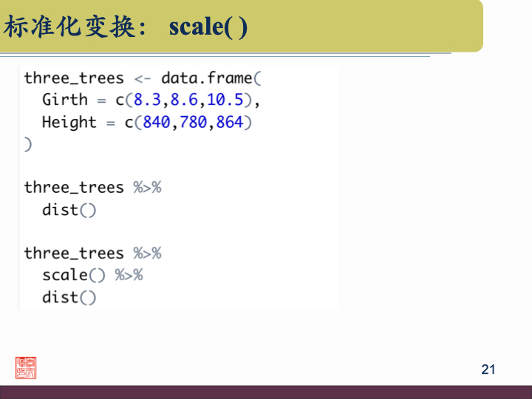
Task: Click the slide page number 21
Action: tap(488, 369)
